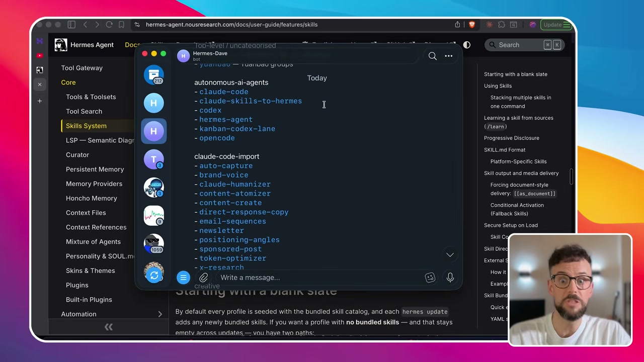Viewport: 644px width, 362px height.
Task: Open the chat's three-dot more menu
Action: [x=448, y=56]
